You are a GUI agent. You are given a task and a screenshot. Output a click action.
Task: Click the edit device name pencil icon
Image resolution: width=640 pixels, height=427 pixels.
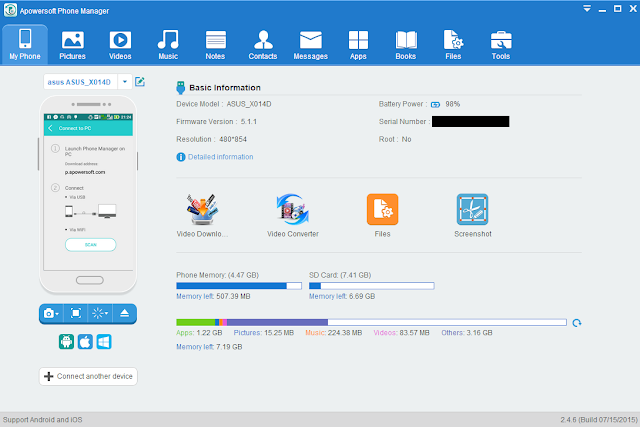pos(140,82)
